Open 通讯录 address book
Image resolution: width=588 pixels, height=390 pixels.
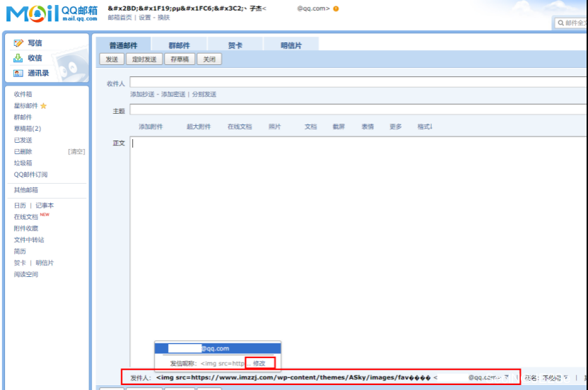(38, 73)
